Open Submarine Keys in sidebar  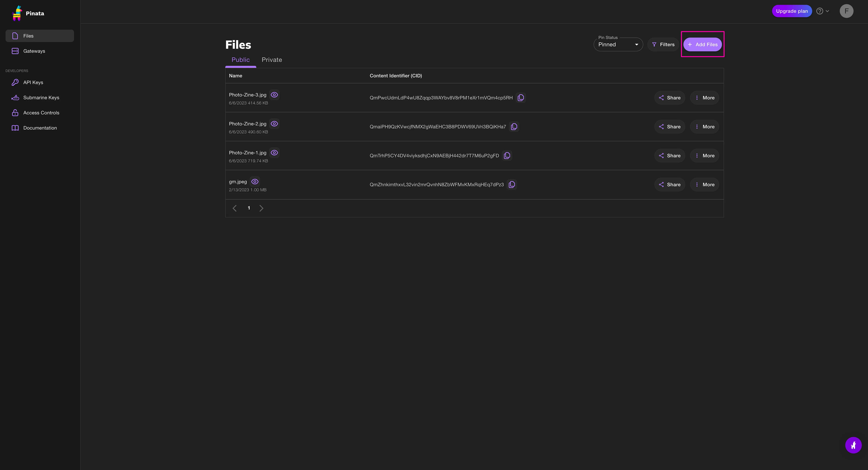point(41,98)
